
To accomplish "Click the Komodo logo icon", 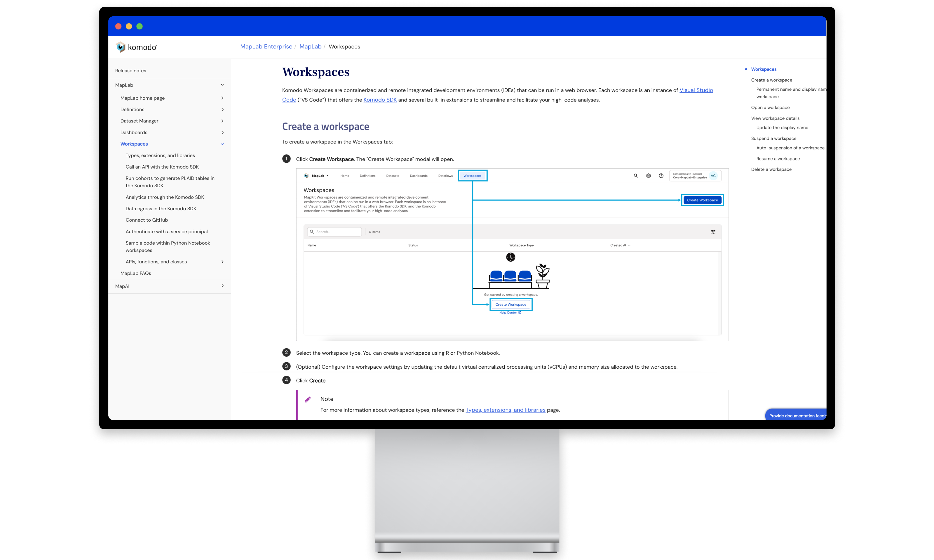I will [121, 47].
